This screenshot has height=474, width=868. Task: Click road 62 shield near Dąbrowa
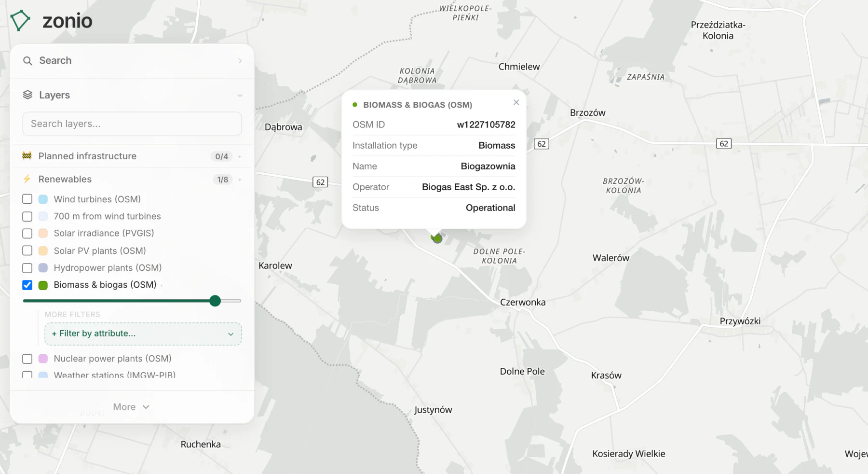[321, 182]
